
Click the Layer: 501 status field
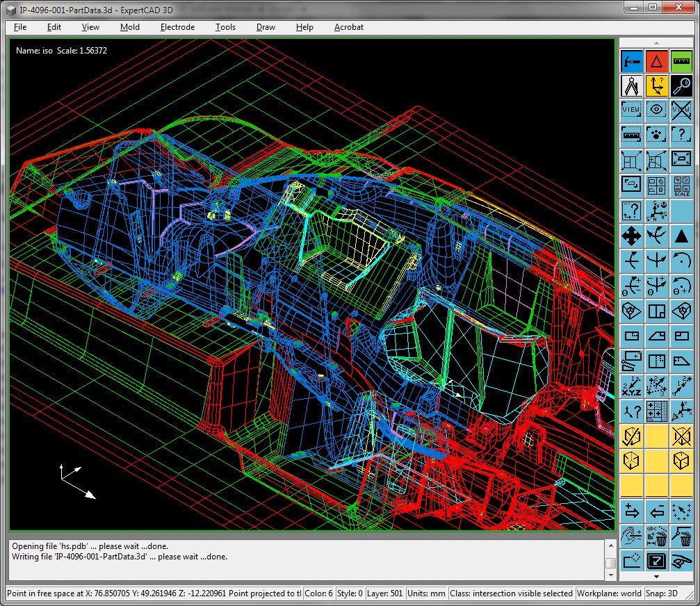[x=384, y=593]
